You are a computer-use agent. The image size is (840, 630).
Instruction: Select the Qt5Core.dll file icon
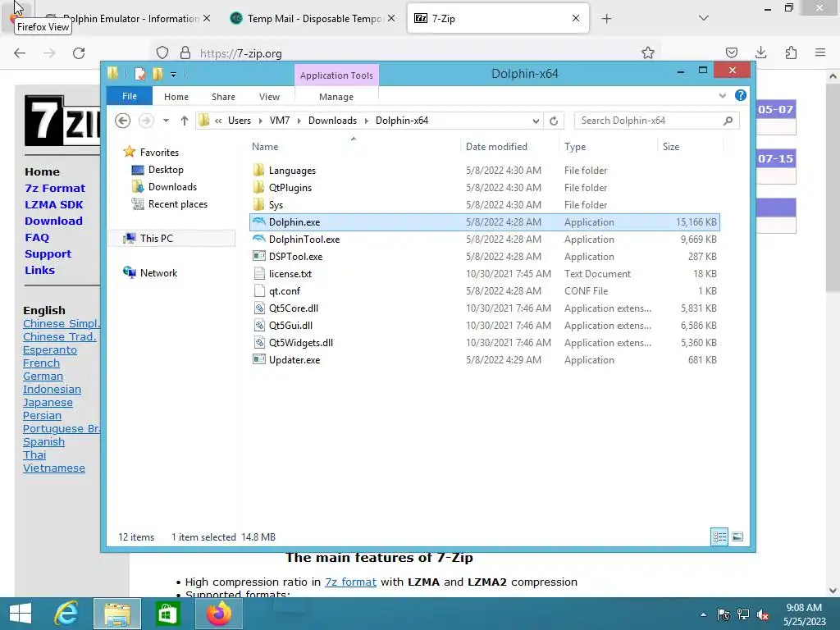(259, 308)
